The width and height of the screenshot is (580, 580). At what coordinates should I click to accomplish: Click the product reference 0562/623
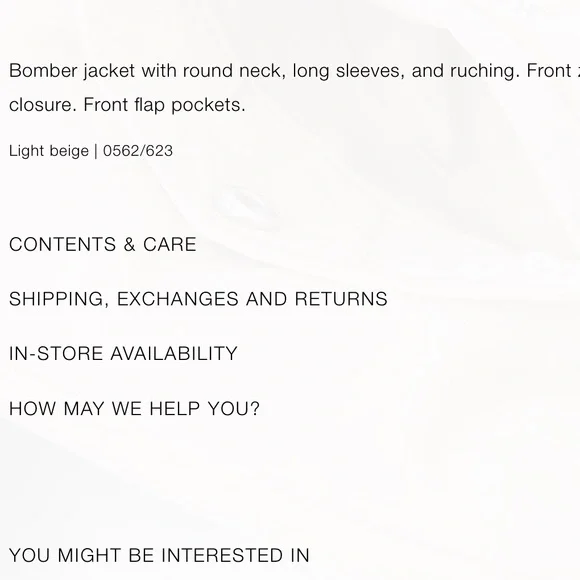coord(138,151)
